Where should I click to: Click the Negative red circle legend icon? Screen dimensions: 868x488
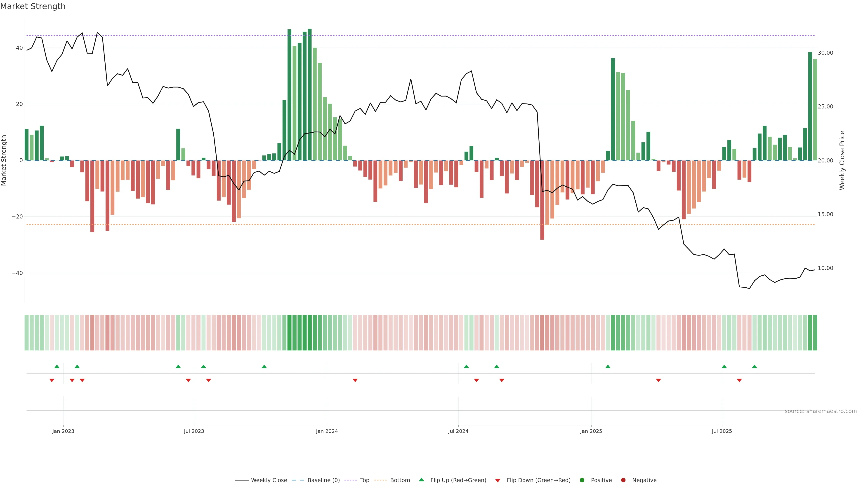click(x=623, y=480)
